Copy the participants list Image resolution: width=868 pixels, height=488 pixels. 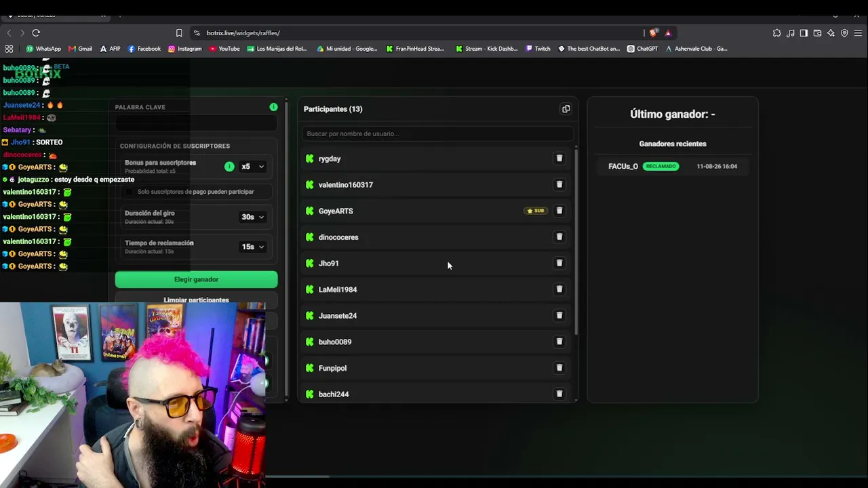pos(566,109)
